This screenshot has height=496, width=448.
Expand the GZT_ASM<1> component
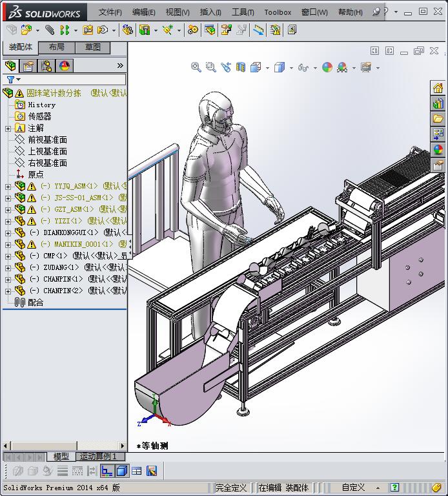click(x=8, y=210)
